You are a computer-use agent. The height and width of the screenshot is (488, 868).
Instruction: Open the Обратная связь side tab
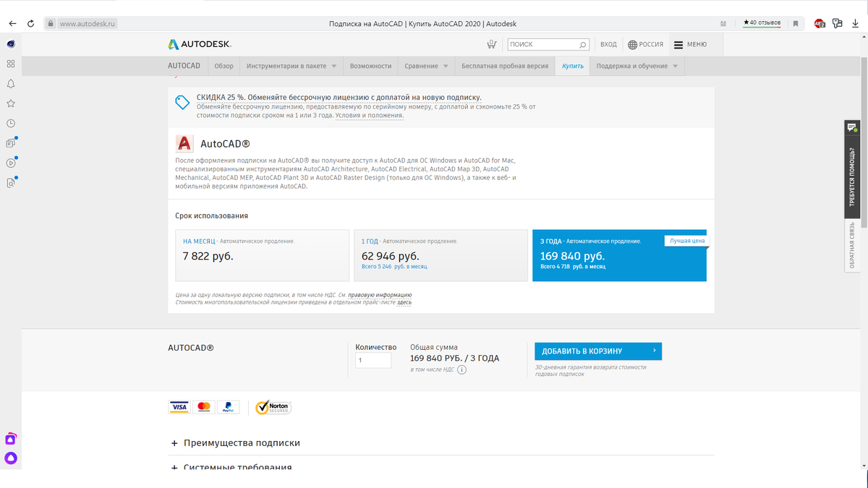point(852,245)
